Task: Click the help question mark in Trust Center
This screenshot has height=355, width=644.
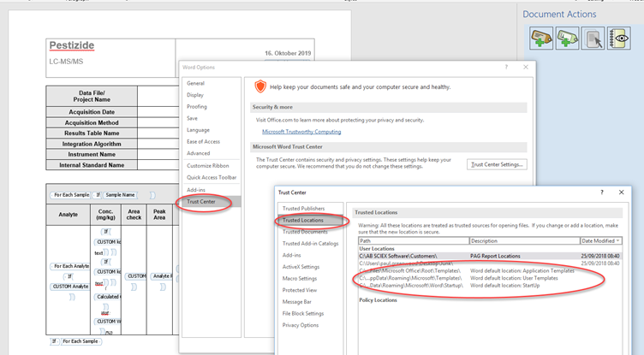Action: pyautogui.click(x=602, y=192)
